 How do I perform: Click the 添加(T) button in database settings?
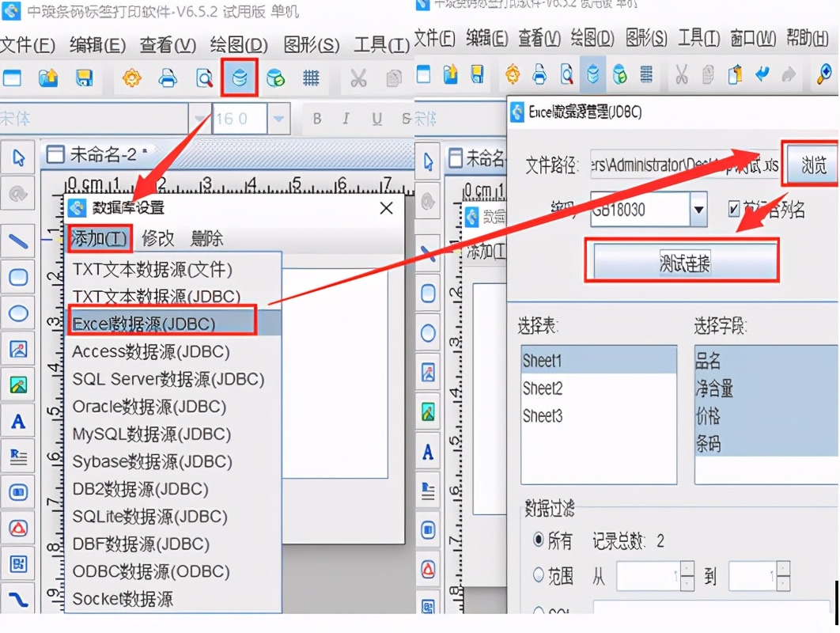[x=100, y=238]
